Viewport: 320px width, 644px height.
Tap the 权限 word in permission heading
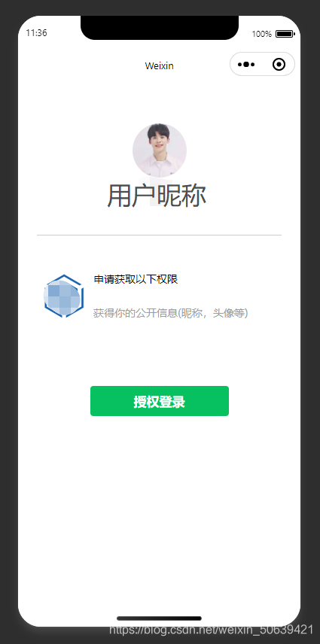(167, 280)
